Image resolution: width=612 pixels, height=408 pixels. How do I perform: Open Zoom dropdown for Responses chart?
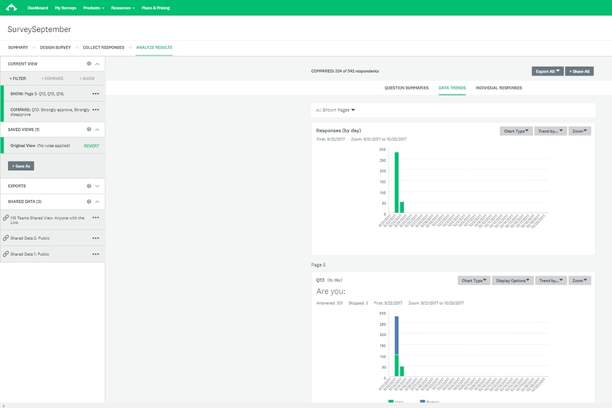click(x=580, y=131)
